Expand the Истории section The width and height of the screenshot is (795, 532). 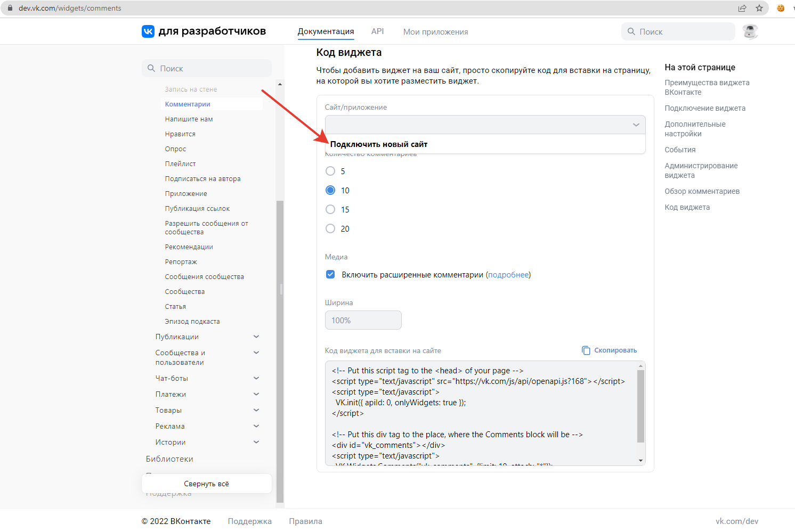pos(256,442)
